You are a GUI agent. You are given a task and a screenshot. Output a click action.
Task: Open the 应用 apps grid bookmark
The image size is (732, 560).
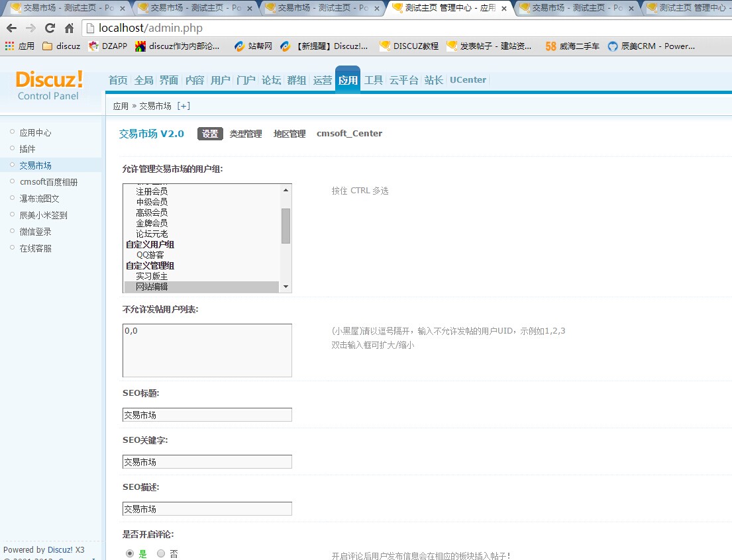click(19, 46)
